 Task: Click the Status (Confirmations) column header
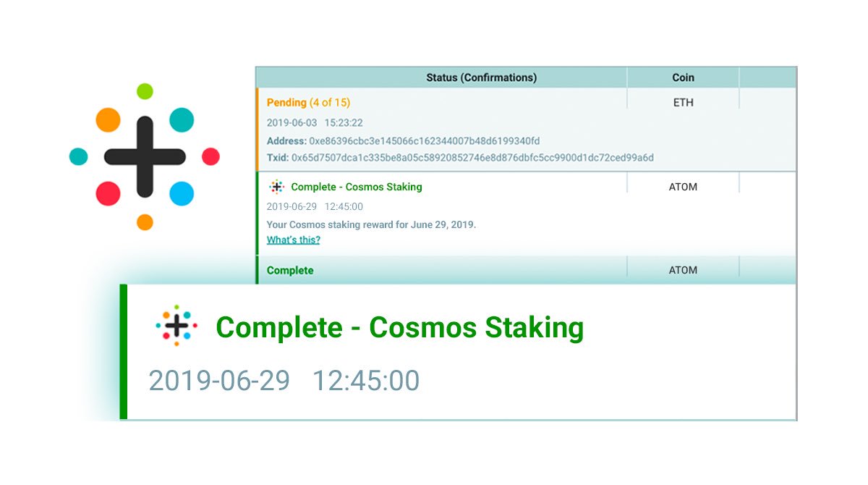pyautogui.click(x=481, y=77)
